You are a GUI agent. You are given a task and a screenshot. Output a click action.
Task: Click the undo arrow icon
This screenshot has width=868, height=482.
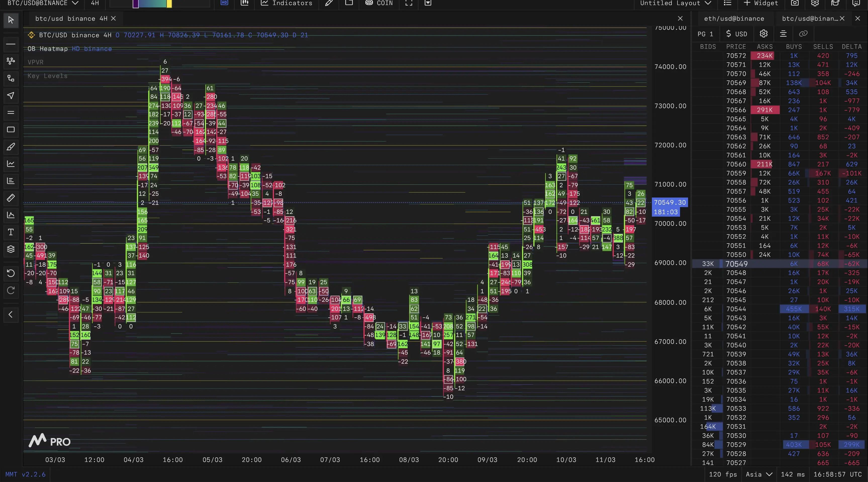coord(11,273)
